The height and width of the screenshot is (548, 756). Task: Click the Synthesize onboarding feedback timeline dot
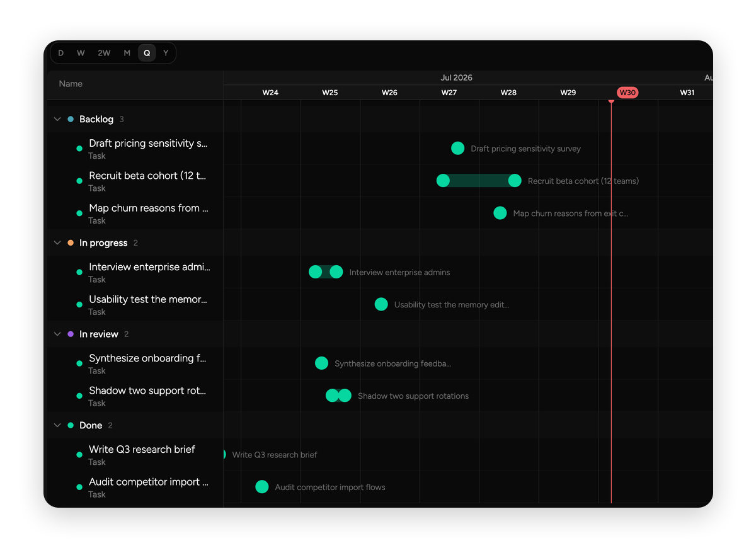321,363
